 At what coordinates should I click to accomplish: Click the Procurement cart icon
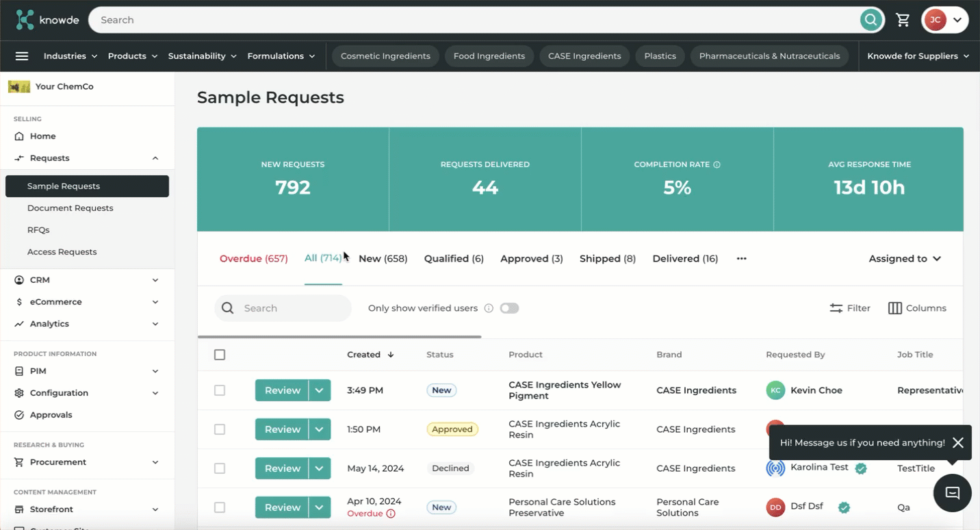[x=19, y=462]
